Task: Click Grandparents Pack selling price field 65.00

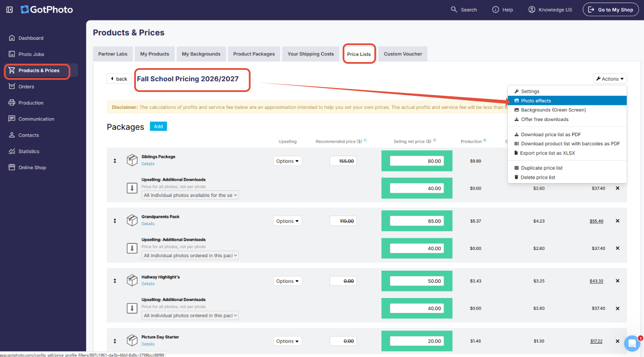Action: pyautogui.click(x=417, y=221)
